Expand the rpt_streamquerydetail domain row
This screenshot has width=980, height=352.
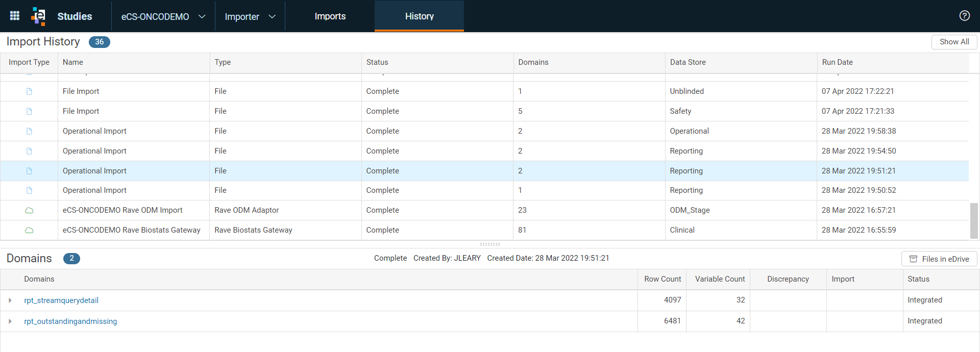(10, 300)
